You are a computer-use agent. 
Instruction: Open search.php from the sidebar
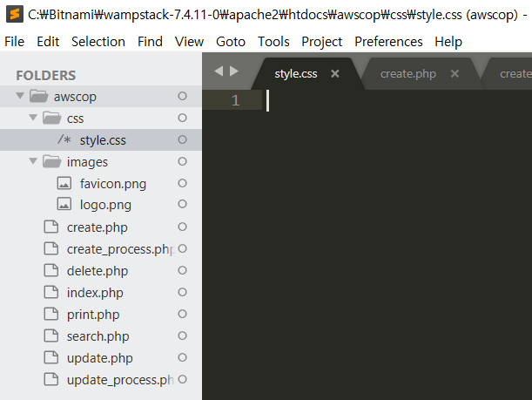(x=98, y=336)
